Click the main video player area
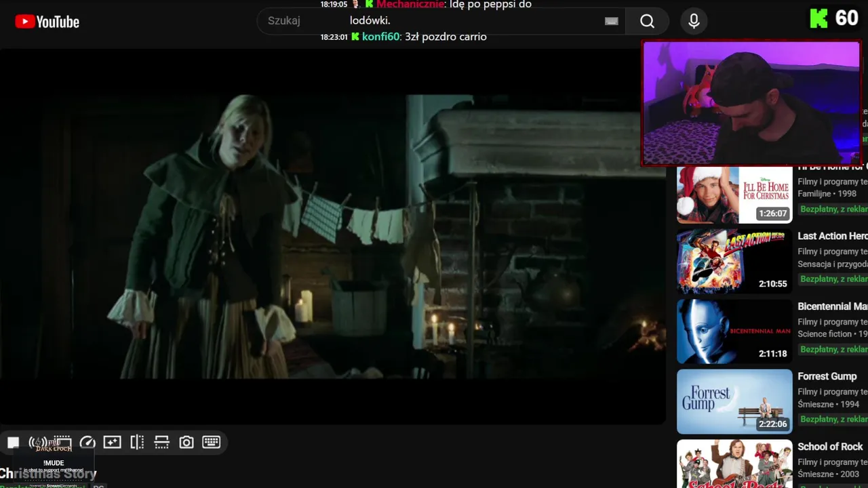 click(332, 236)
